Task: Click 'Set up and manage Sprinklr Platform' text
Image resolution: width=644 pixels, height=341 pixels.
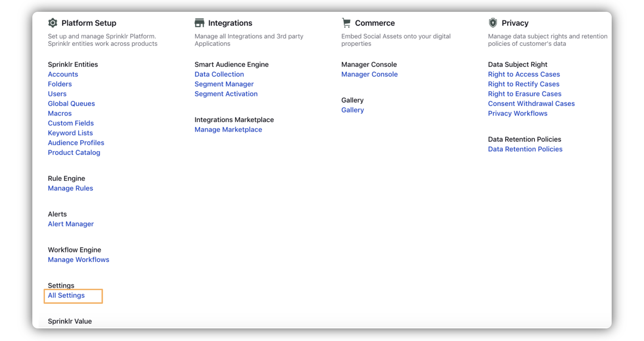Action: point(102,40)
